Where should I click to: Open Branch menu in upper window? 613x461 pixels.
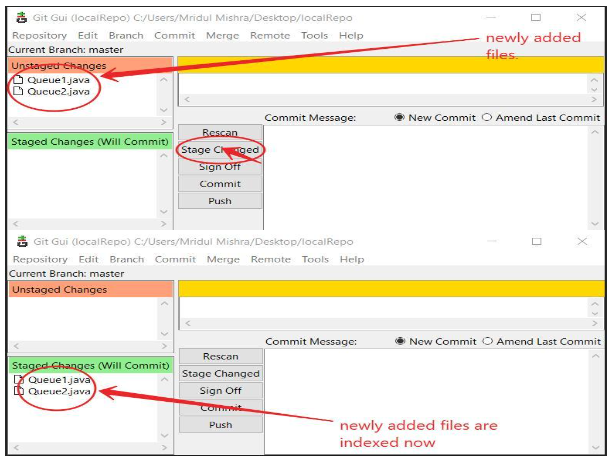click(x=126, y=36)
